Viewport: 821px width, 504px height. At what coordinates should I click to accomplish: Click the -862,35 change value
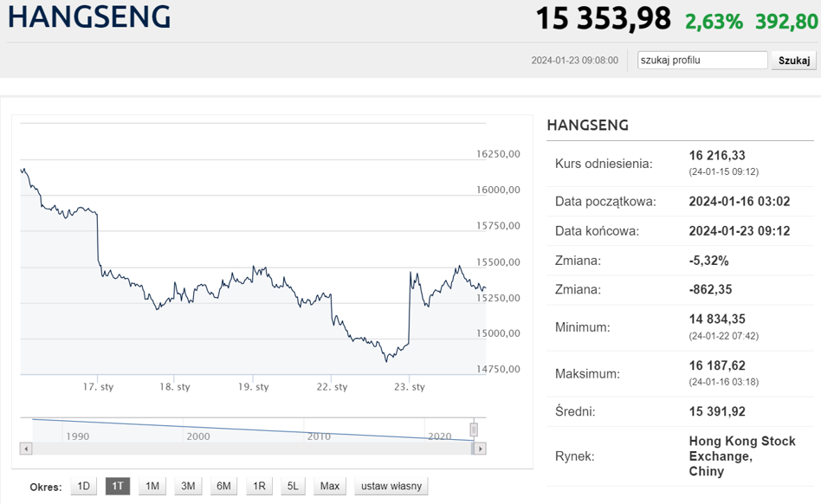click(x=710, y=289)
